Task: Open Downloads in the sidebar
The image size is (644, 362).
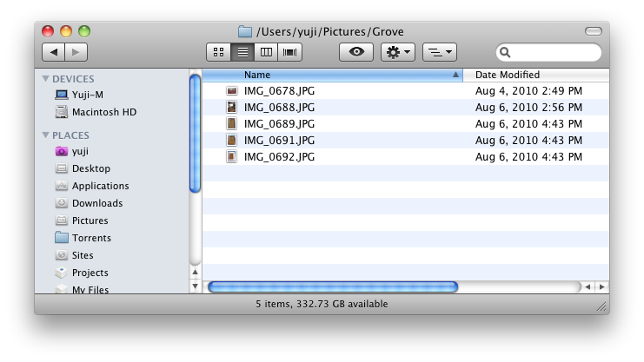Action: [96, 203]
